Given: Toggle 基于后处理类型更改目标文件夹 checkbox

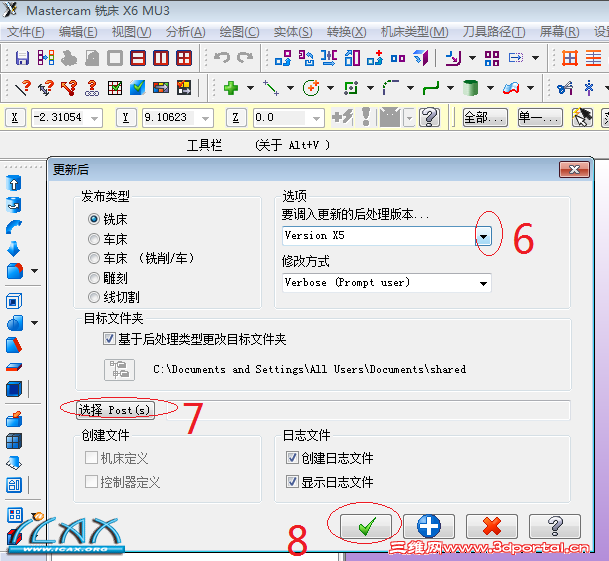Looking at the screenshot, I should [x=109, y=339].
